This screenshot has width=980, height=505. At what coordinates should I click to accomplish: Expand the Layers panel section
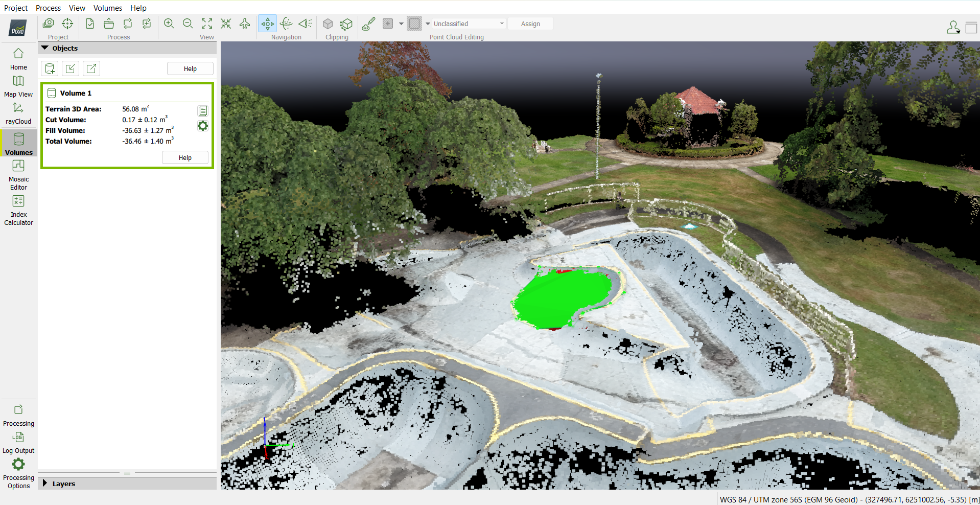(x=45, y=484)
